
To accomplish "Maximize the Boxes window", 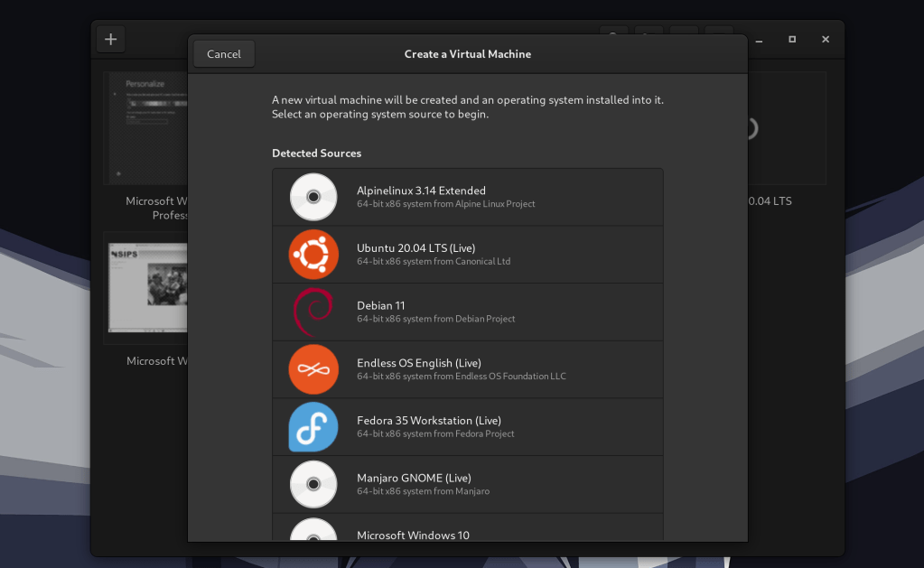I will (792, 40).
